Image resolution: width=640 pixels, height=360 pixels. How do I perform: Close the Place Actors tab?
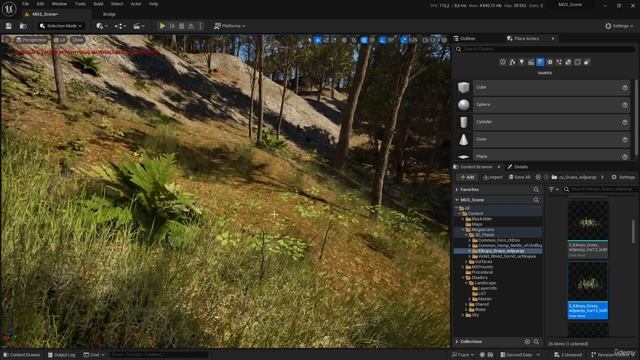[553, 38]
